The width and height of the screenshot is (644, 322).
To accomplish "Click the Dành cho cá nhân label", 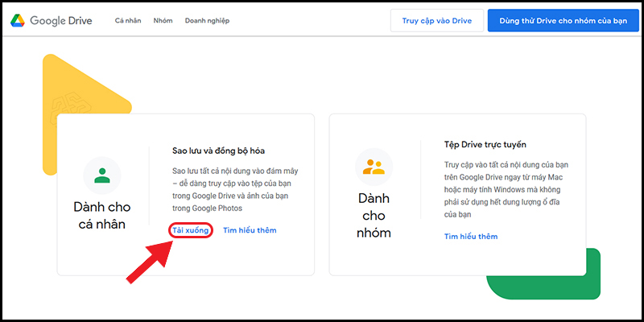I will pyautogui.click(x=102, y=215).
